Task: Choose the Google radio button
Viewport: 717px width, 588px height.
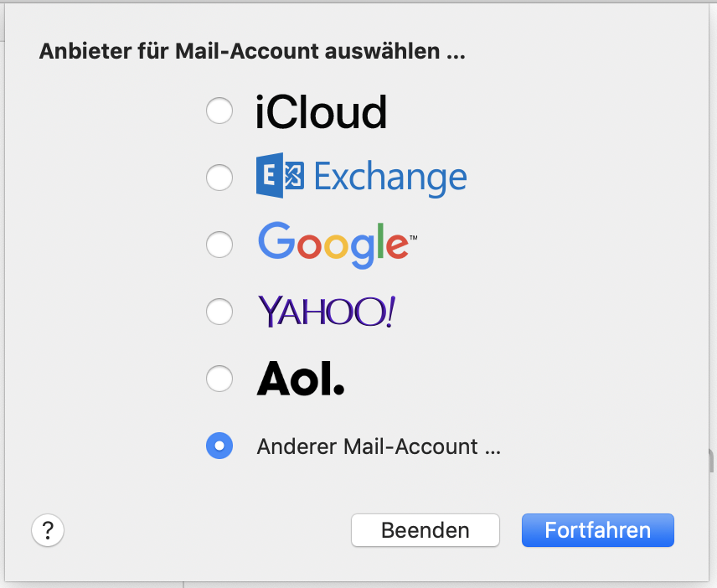Action: 219,245
